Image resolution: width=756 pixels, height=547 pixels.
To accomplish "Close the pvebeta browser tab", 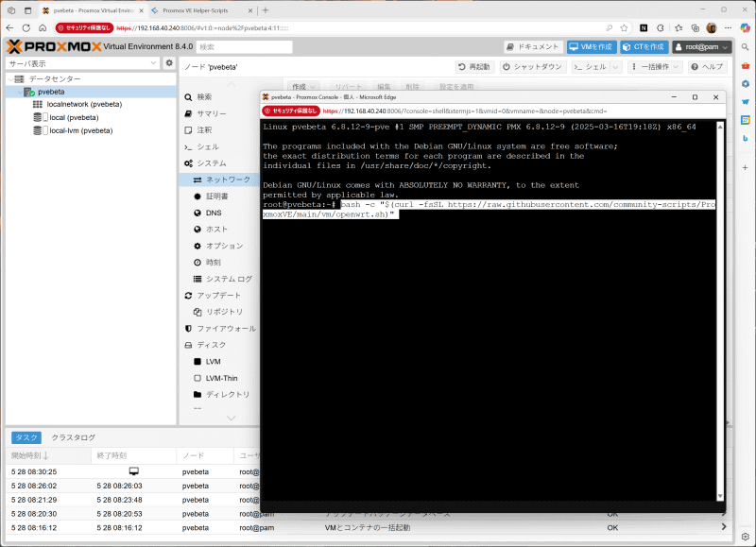I will tap(141, 10).
